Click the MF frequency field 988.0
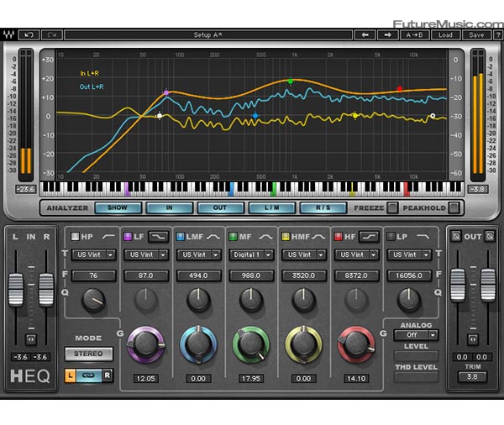The width and height of the screenshot is (504, 425). click(x=251, y=275)
